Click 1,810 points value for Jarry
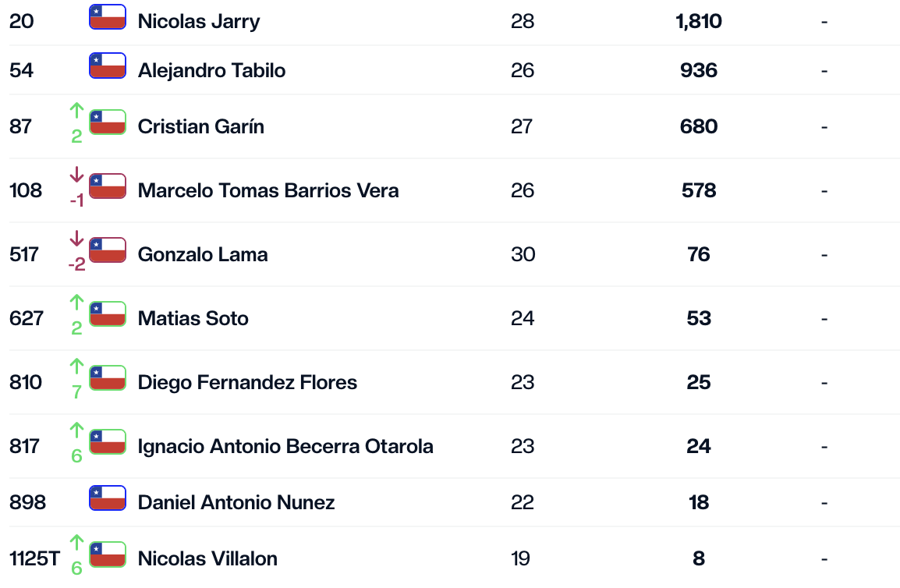Image resolution: width=900 pixels, height=588 pixels. 699,21
